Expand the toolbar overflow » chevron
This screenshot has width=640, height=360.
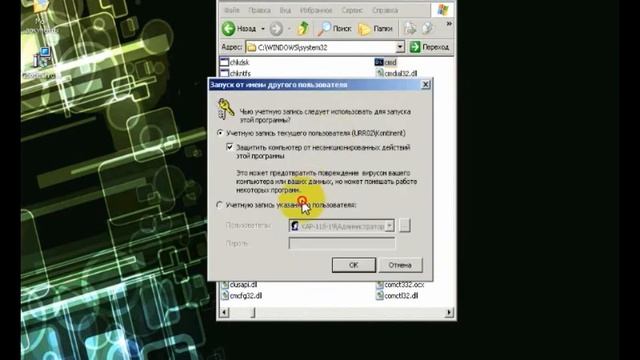pos(449,24)
